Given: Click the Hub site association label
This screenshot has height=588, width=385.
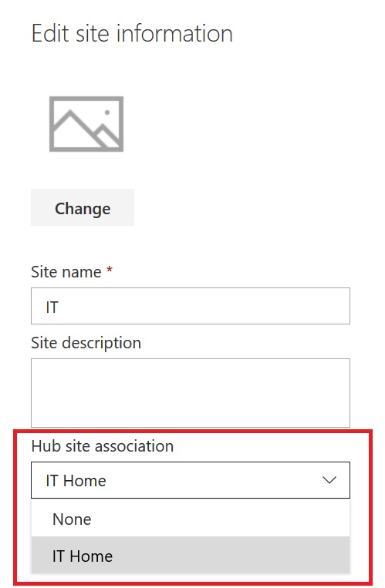Looking at the screenshot, I should pos(102,446).
